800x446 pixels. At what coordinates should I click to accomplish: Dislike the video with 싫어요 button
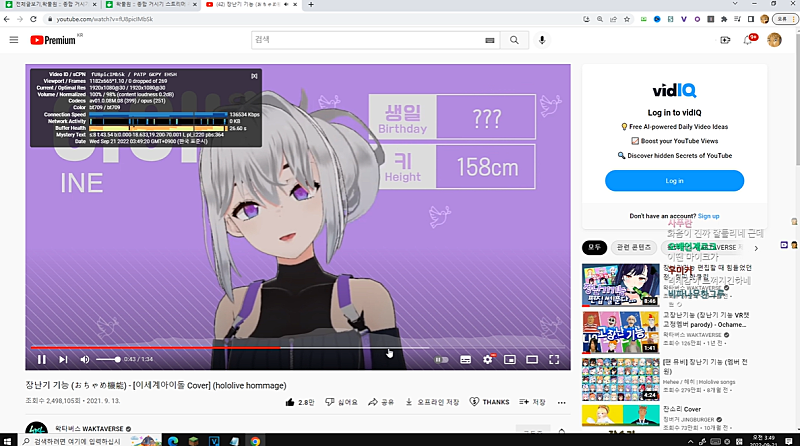341,402
